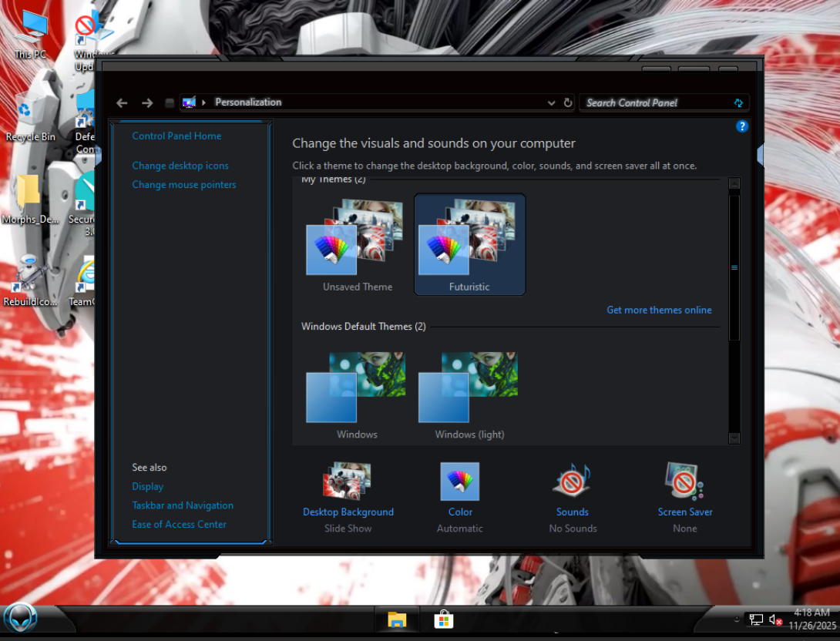Select the Unsaved Theme thumbnail
The height and width of the screenshot is (641, 840).
pyautogui.click(x=358, y=244)
